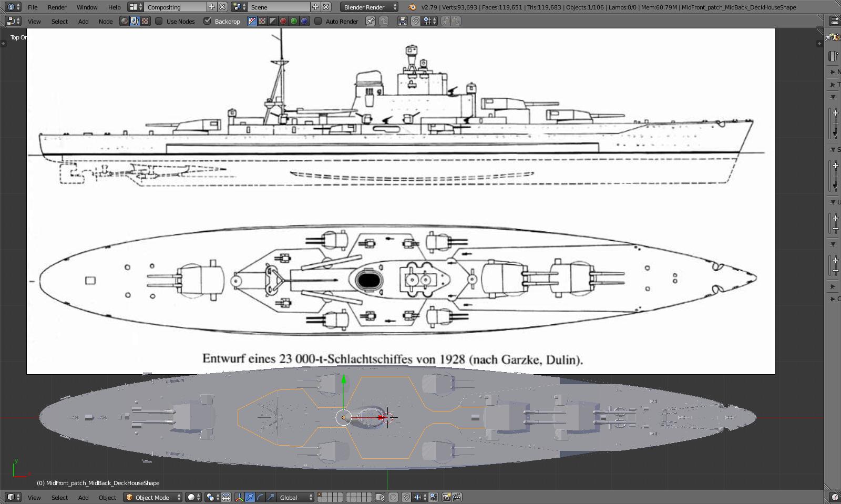Enable the Use Nodes checkbox
Image resolution: width=841 pixels, height=504 pixels.
159,21
